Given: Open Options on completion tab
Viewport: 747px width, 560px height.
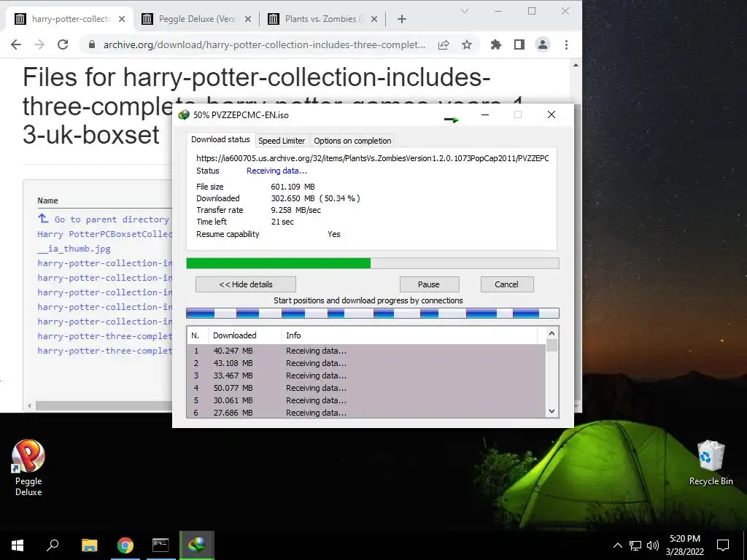Looking at the screenshot, I should point(352,141).
